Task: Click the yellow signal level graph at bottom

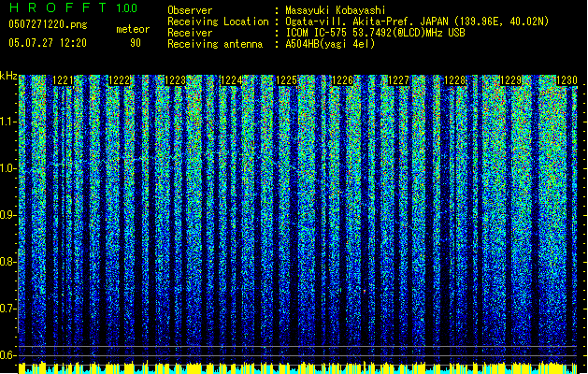Action: coord(298,368)
